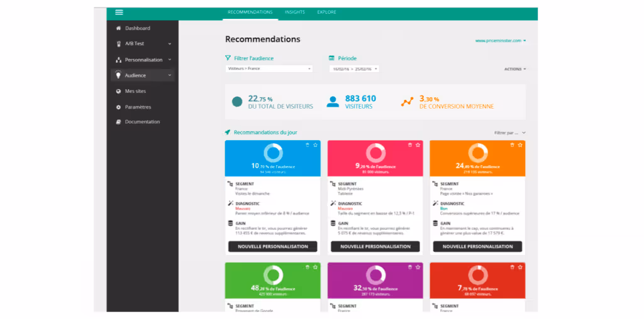Switch to the EXPLORE tab
The width and height of the screenshot is (644, 319).
tap(326, 13)
